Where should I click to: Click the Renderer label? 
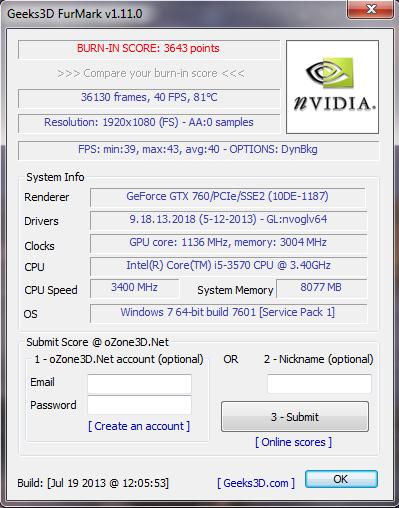47,197
